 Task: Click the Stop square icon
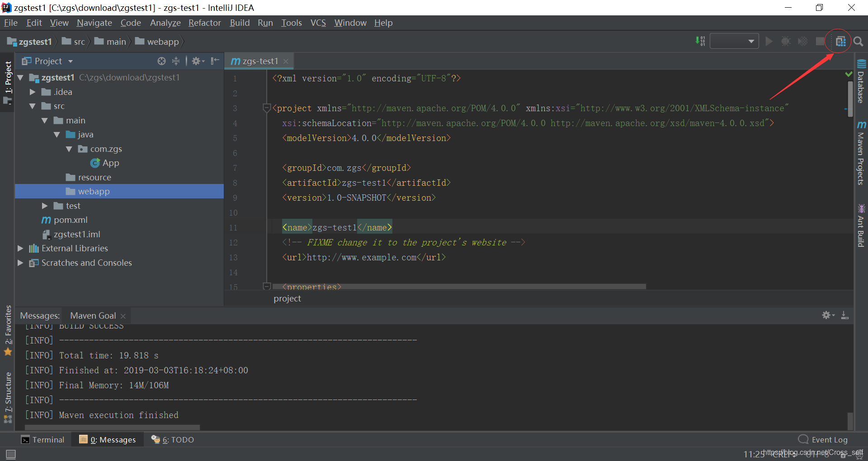(820, 42)
